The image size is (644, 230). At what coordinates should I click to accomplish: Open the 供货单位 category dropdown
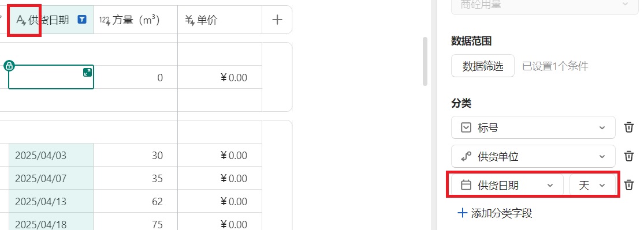(x=533, y=156)
